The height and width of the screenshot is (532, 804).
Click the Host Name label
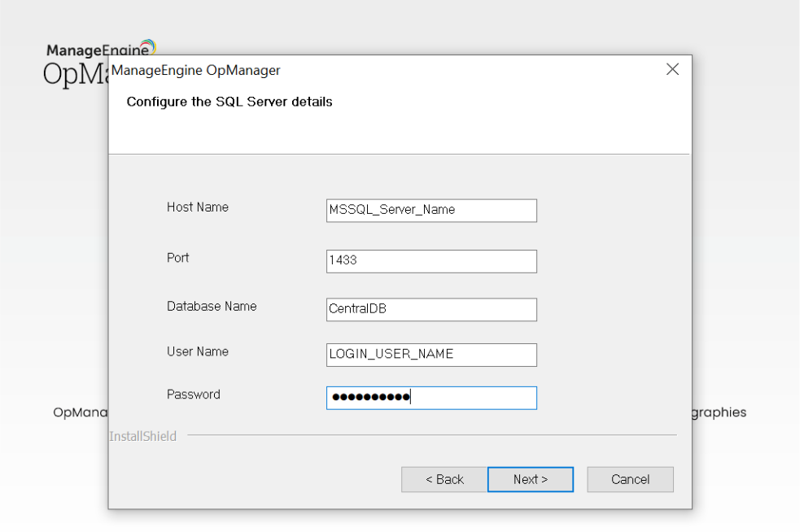198,207
